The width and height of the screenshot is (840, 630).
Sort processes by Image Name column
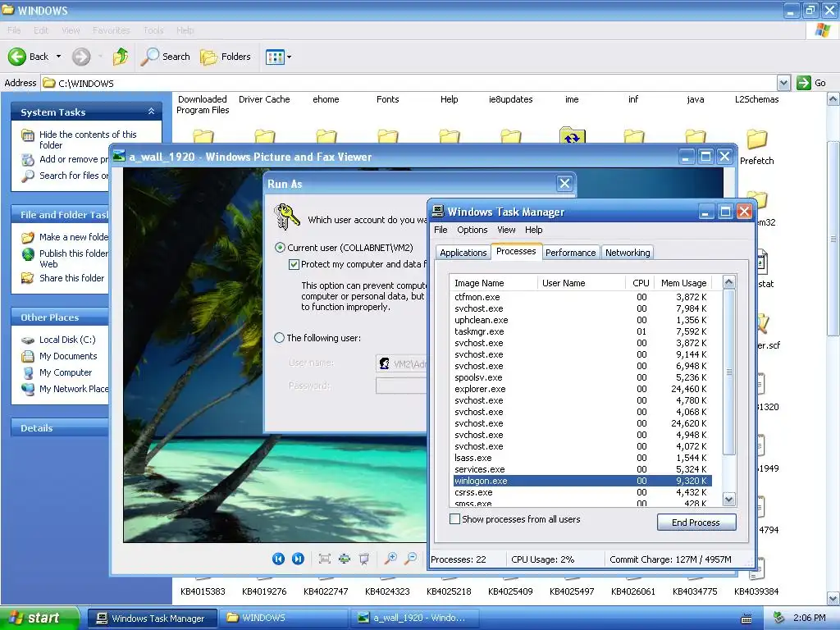coord(493,283)
